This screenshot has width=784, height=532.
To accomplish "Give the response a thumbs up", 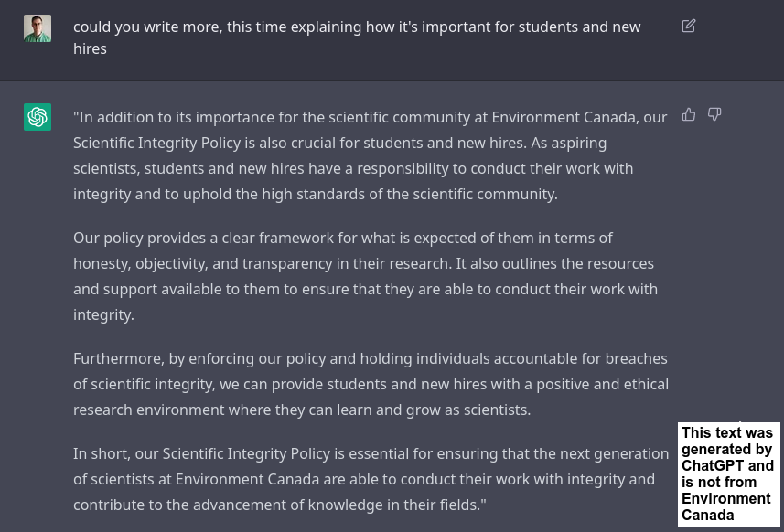I will tap(689, 115).
